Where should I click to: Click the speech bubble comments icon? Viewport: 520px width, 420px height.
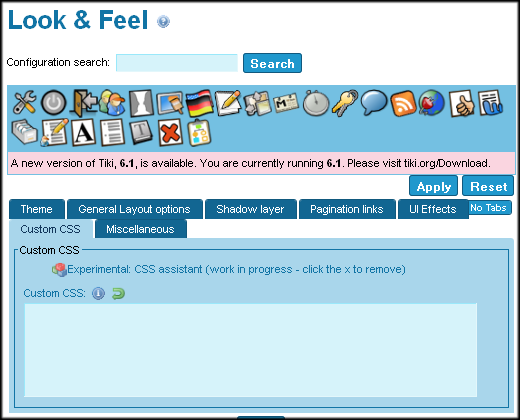tap(374, 103)
